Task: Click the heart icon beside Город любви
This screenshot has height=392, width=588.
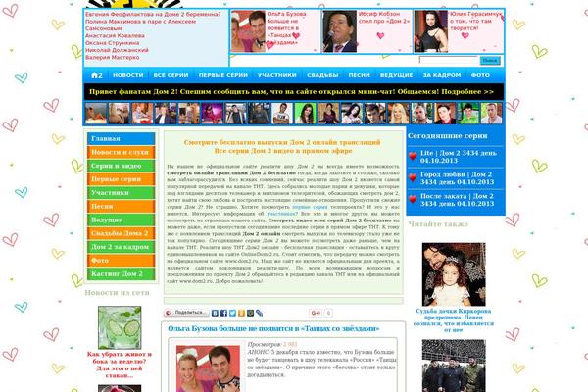Action: tap(413, 177)
